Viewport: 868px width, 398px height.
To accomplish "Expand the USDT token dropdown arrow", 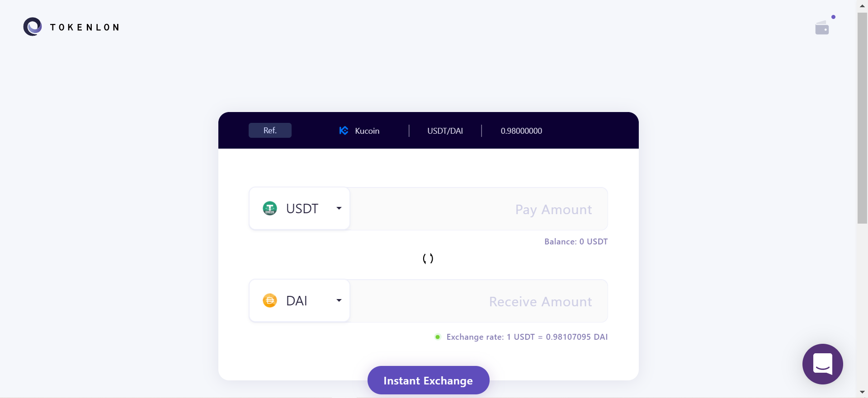I will click(x=339, y=208).
